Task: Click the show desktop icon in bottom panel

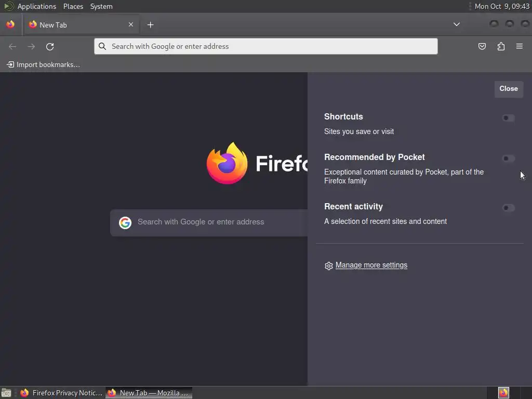Action: pyautogui.click(x=6, y=393)
